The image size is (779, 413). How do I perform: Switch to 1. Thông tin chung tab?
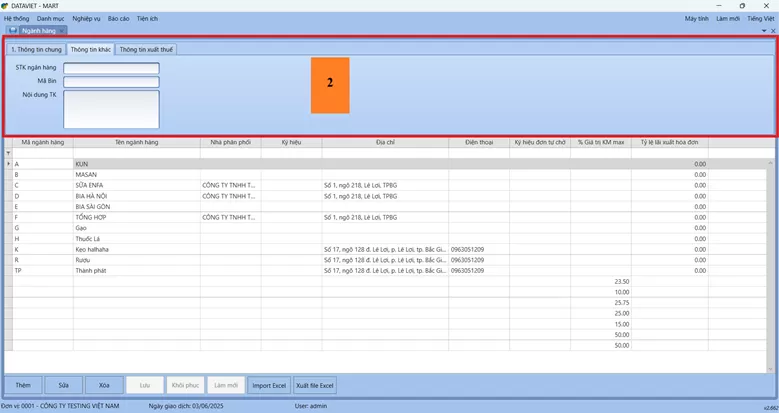(35, 49)
